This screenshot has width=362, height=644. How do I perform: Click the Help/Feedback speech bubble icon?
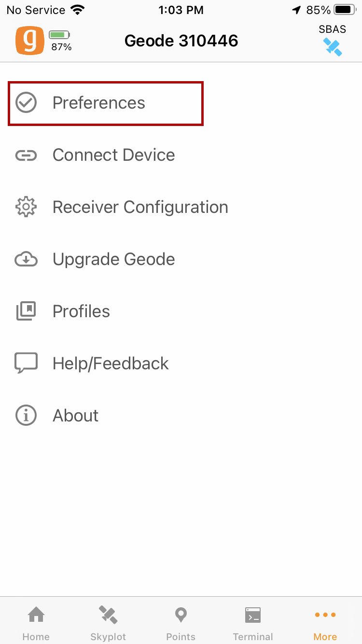click(26, 364)
